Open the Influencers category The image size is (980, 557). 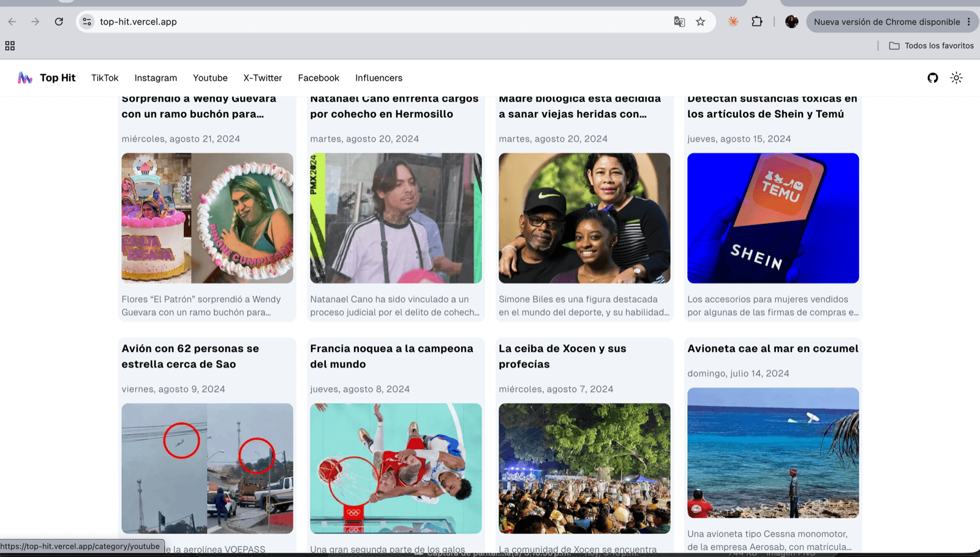[x=379, y=78]
